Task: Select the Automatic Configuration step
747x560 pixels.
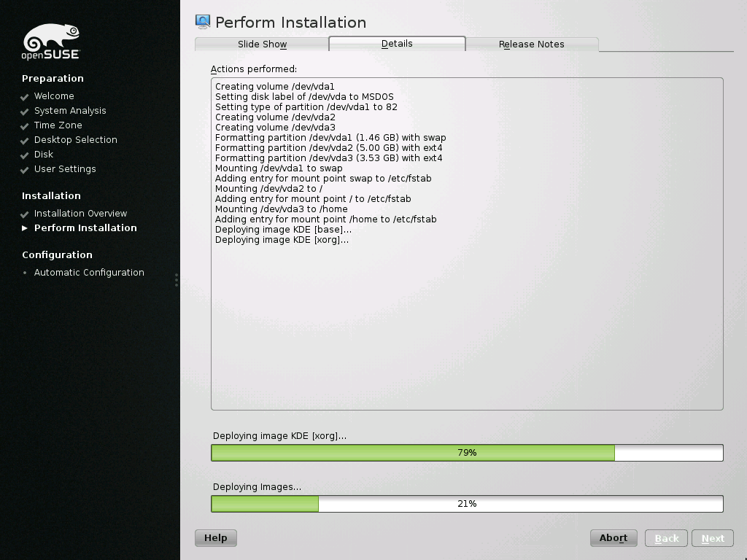Action: pos(89,273)
